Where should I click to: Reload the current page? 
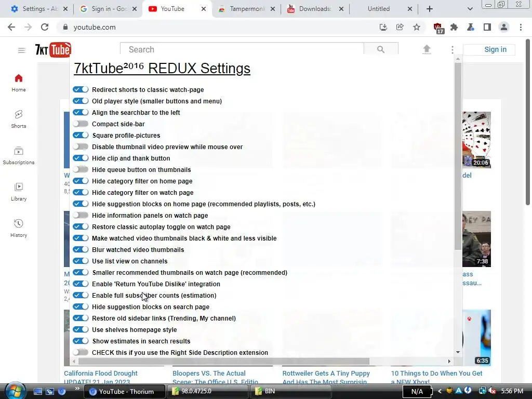pyautogui.click(x=45, y=27)
